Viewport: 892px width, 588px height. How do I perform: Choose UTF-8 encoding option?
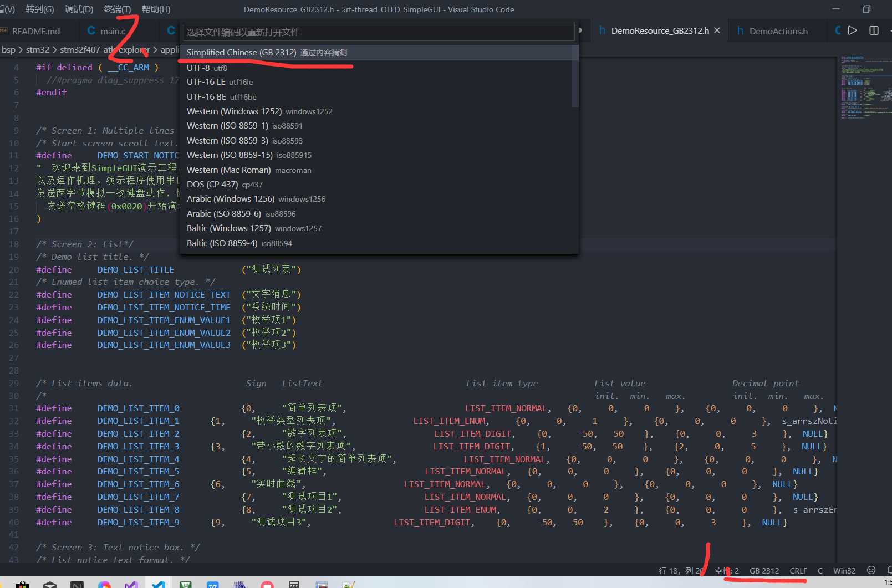coord(376,68)
